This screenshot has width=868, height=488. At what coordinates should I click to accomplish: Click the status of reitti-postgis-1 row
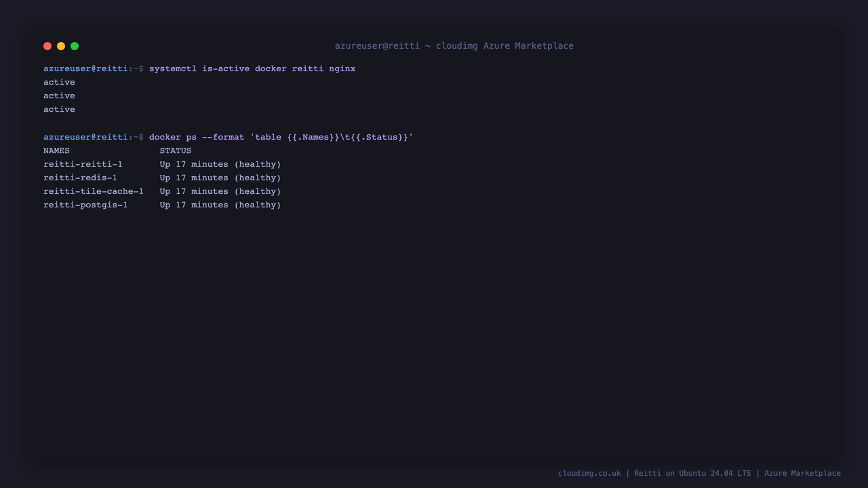coord(220,205)
